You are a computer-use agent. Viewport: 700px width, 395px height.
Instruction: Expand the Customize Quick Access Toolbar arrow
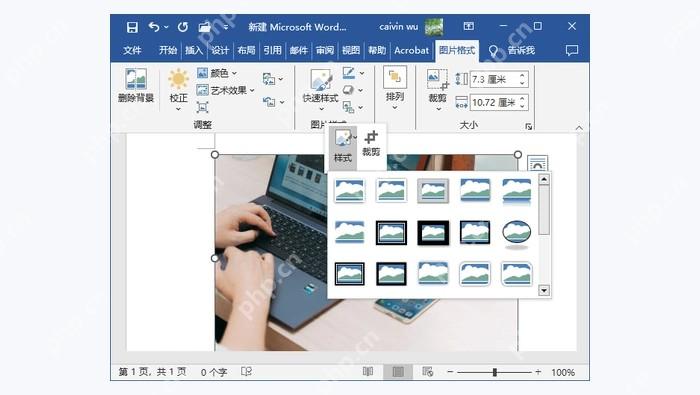click(x=226, y=27)
